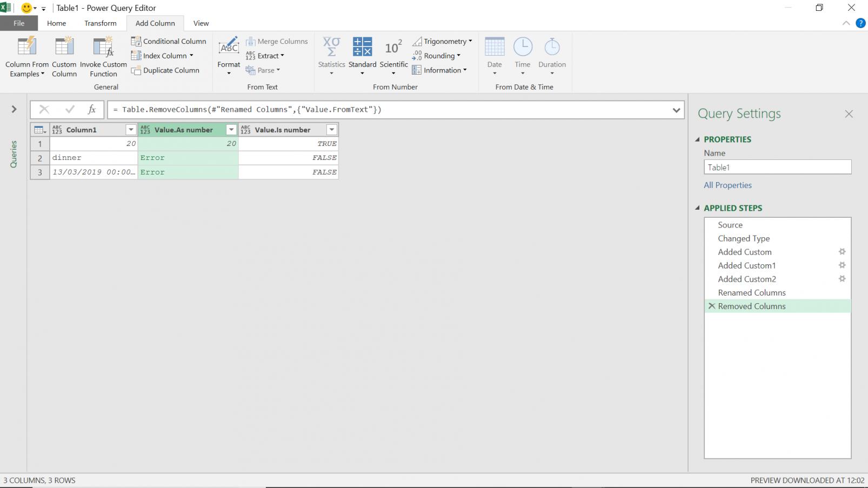868x488 pixels.
Task: Collapse the APPLIED STEPS section
Action: [x=697, y=208]
